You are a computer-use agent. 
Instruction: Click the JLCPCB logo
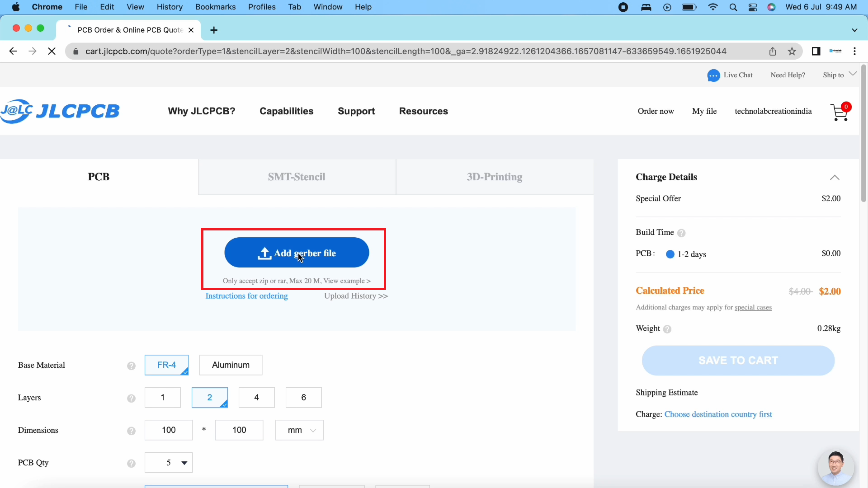[x=60, y=111]
